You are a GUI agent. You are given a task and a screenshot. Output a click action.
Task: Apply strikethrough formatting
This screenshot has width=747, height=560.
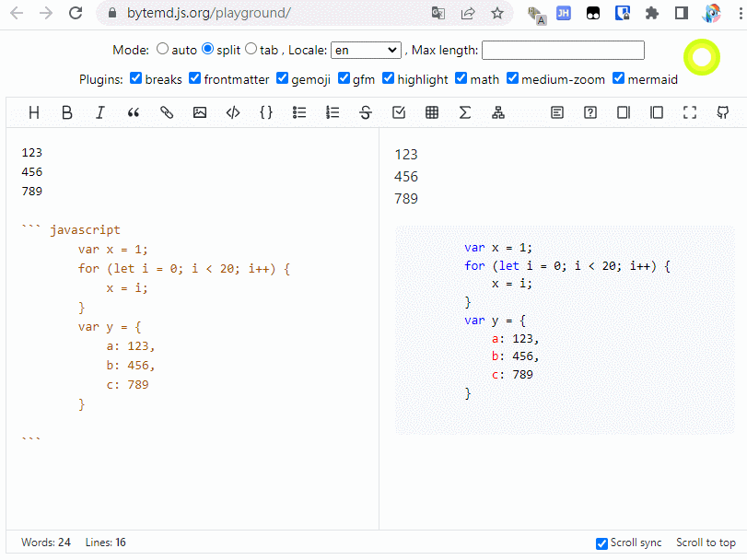[x=366, y=113]
